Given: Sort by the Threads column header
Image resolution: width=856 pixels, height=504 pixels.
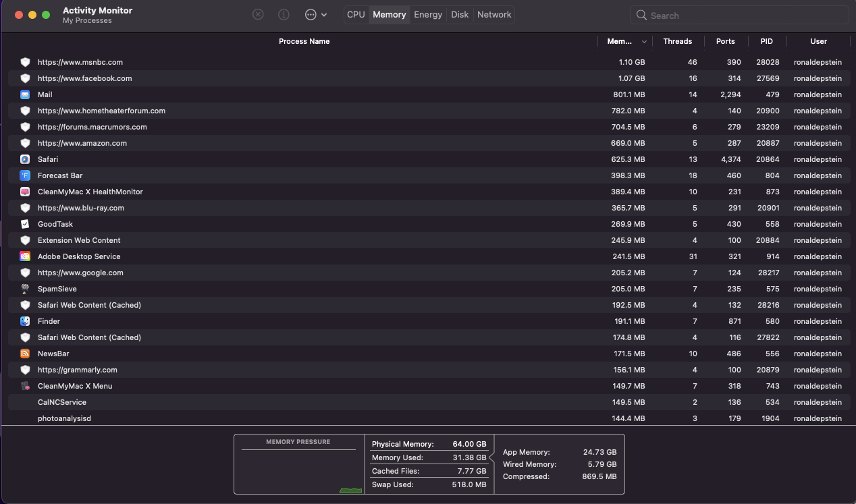Looking at the screenshot, I should point(678,41).
